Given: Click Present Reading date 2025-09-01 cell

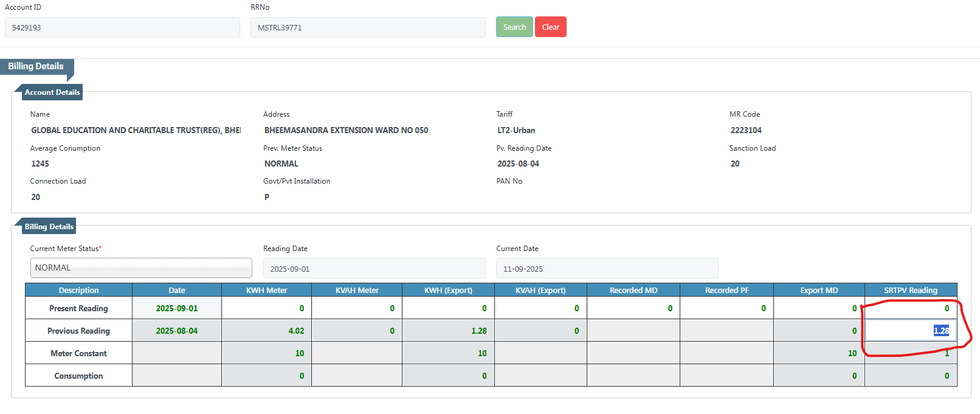Looking at the screenshot, I should coord(176,308).
